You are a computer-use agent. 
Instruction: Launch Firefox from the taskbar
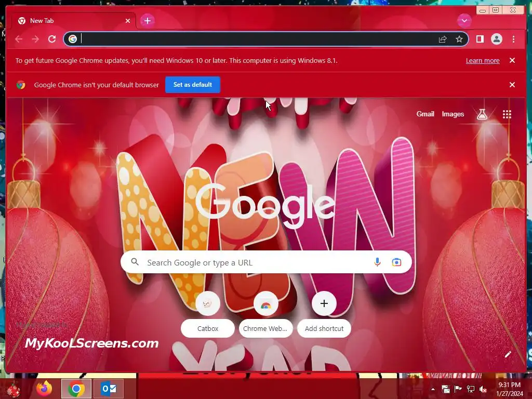pyautogui.click(x=45, y=389)
